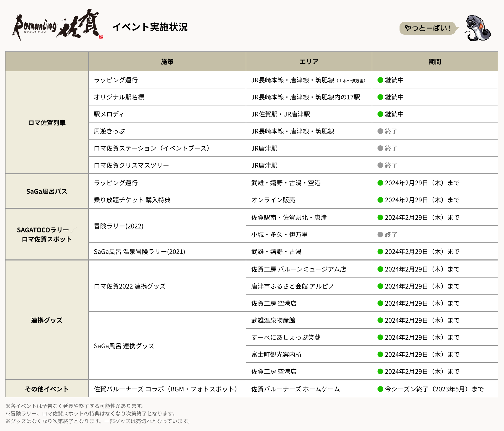Click the pixel-art eel monster mascot
This screenshot has width=504, height=431.
[477, 28]
